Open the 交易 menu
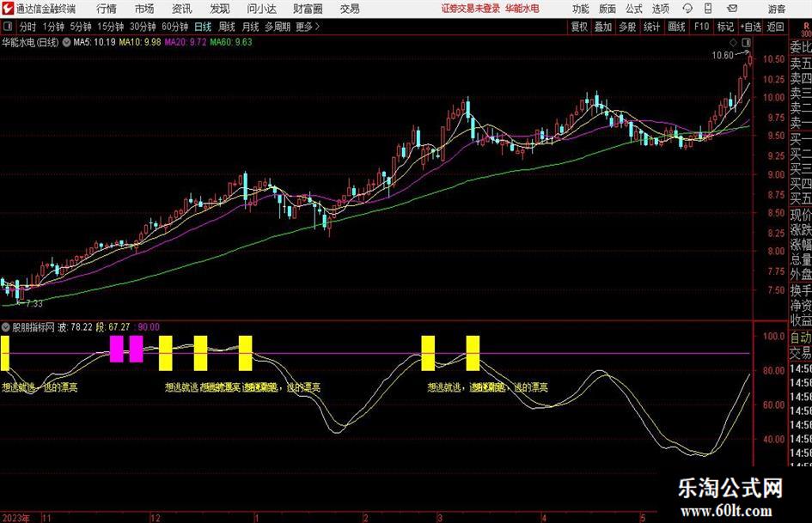812x523 pixels. tap(350, 9)
